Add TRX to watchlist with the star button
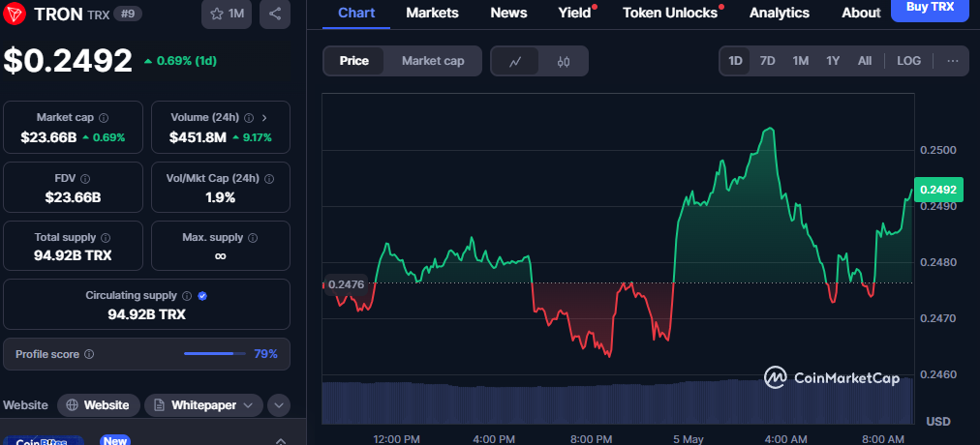The width and height of the screenshot is (980, 445). tap(227, 14)
